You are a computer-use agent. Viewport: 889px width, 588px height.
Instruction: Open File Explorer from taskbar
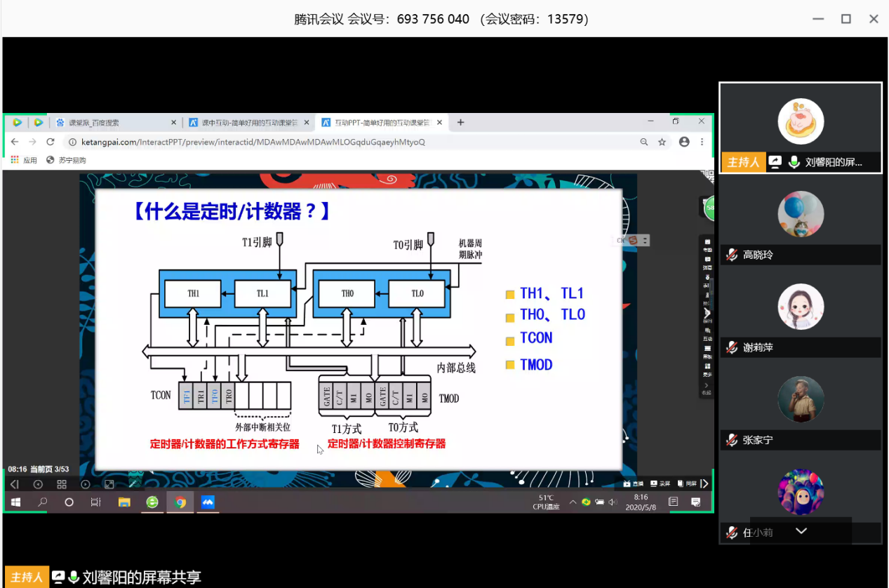124,502
